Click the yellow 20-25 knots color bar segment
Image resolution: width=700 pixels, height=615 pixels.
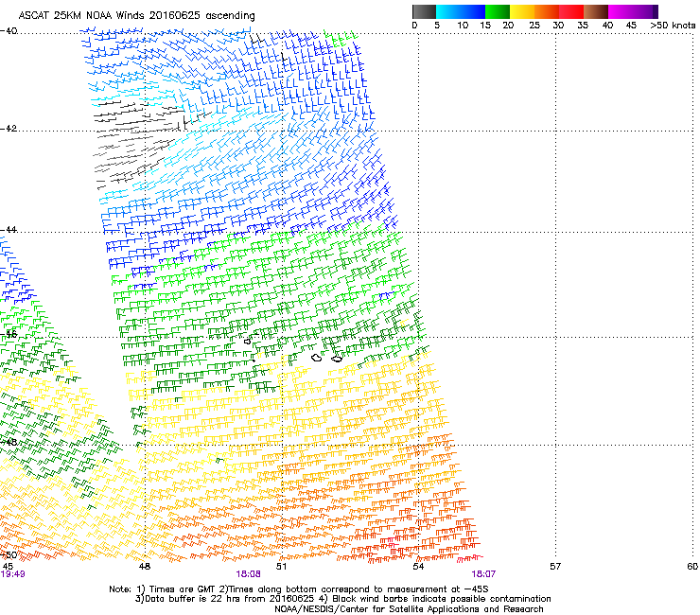click(x=522, y=11)
